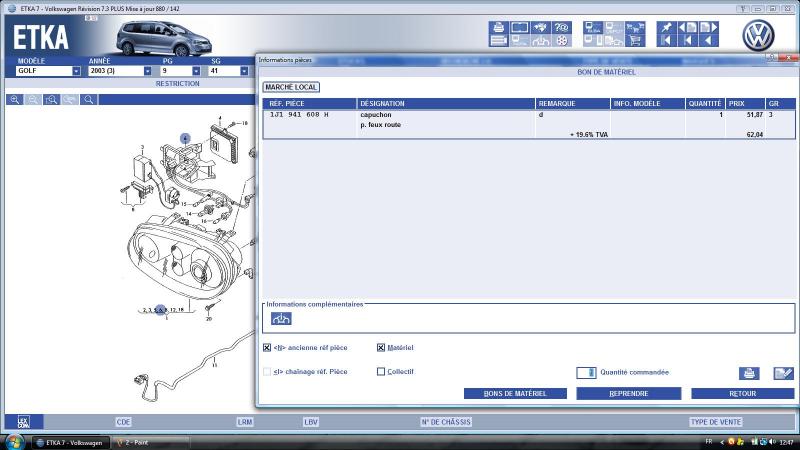Select part row 1J1 941 608 H
Screen dimensions: 800x450
[x=529, y=124]
